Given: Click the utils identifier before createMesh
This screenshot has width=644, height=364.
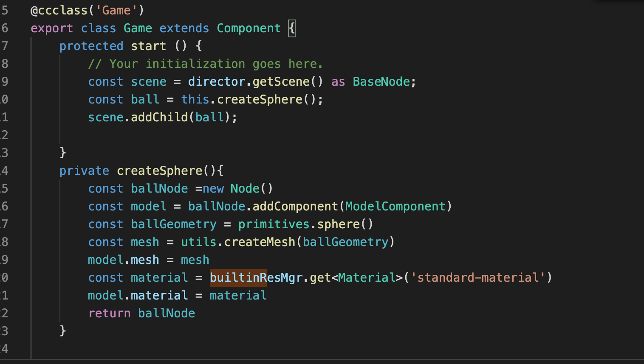Looking at the screenshot, I should [x=198, y=242].
